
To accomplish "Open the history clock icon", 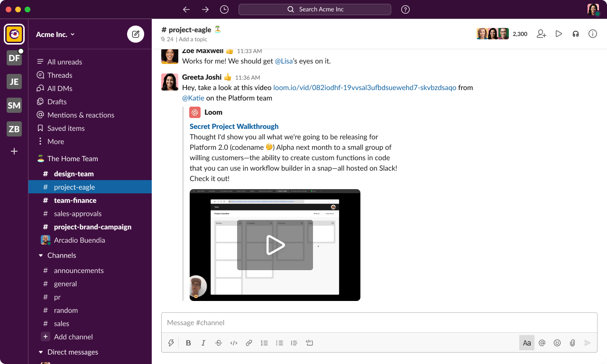I will pos(224,9).
